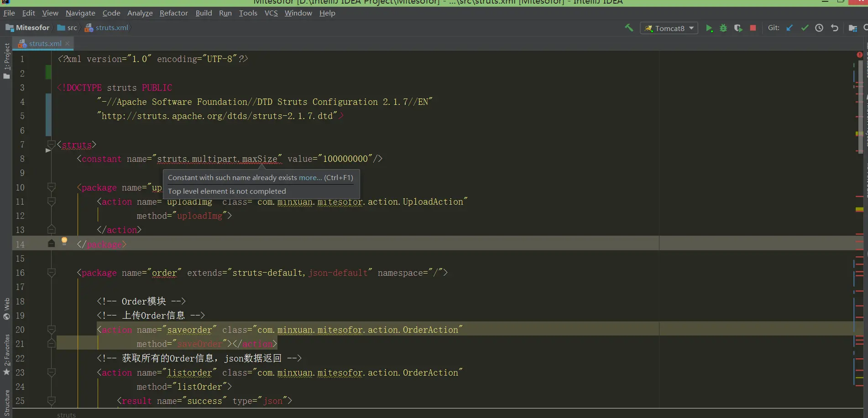Click the struts breadcrumb at editor bottom
868x418 pixels.
point(66,414)
